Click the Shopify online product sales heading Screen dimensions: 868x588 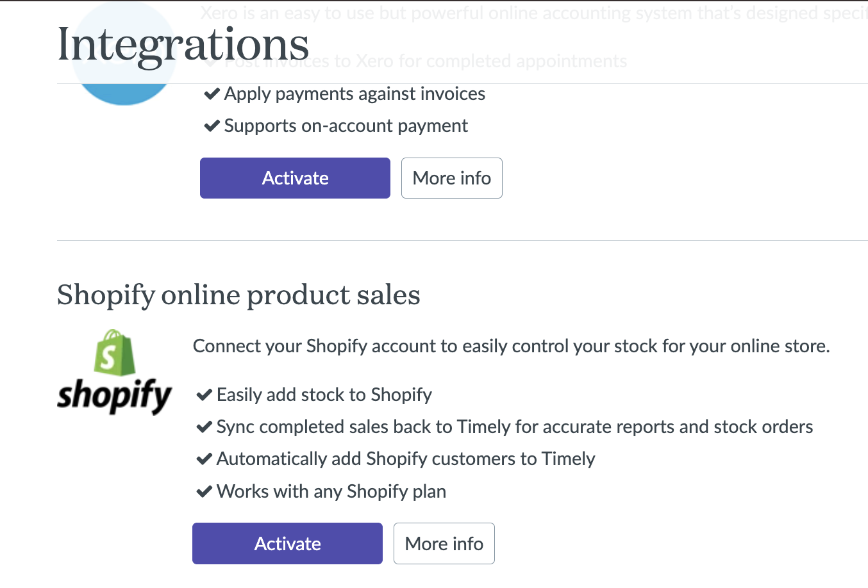(238, 295)
